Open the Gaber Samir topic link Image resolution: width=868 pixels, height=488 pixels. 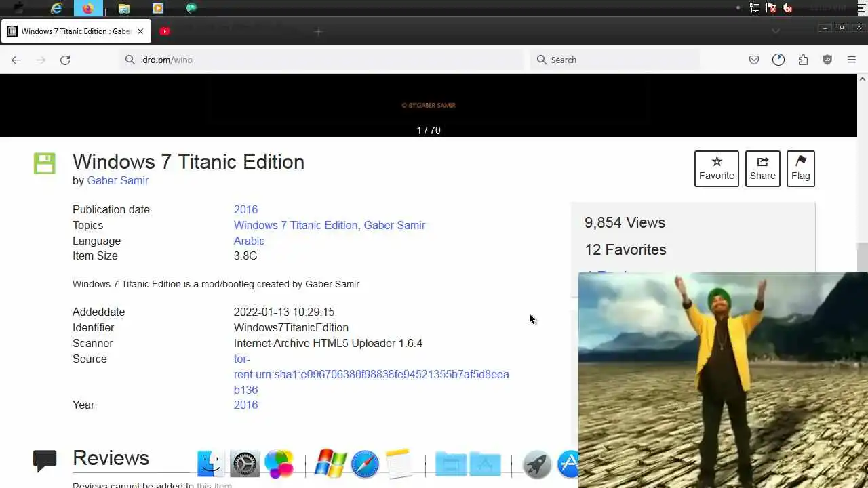tap(394, 225)
